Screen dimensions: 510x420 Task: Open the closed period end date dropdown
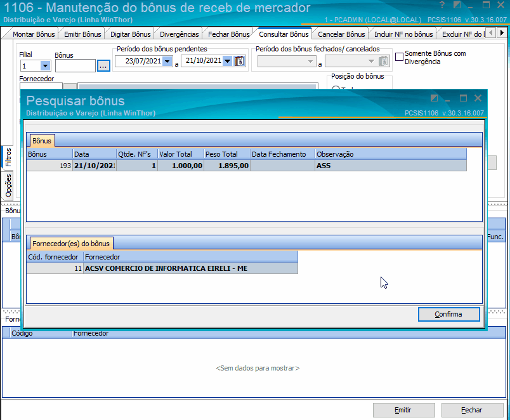tap(371, 61)
